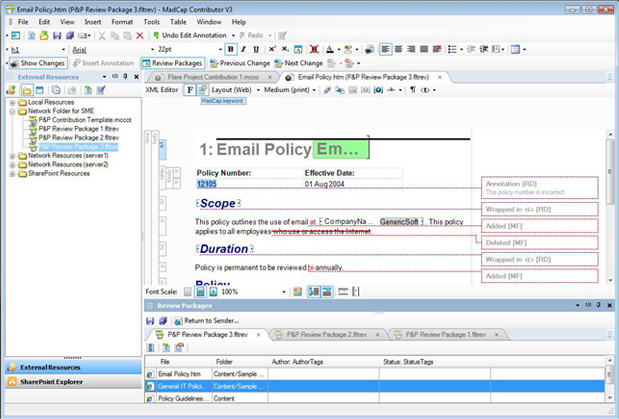Select the Email Policy.htm row in file list

(375, 374)
